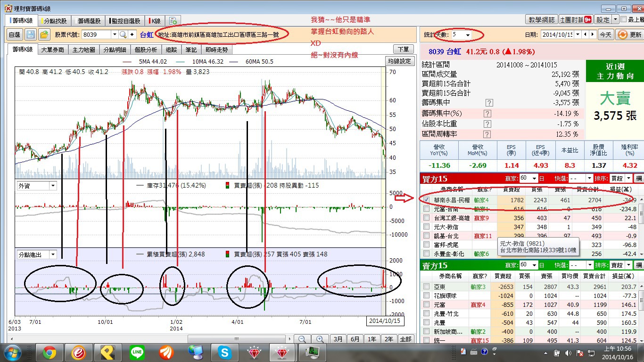
Task: Open the 主力地圖 sub-tab
Action: pyautogui.click(x=84, y=49)
